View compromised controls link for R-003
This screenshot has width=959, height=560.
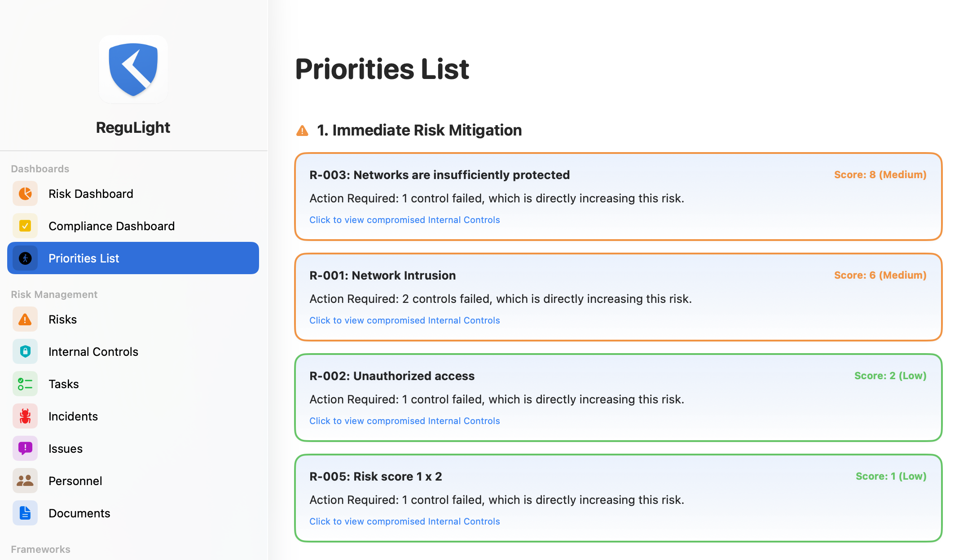pos(405,220)
